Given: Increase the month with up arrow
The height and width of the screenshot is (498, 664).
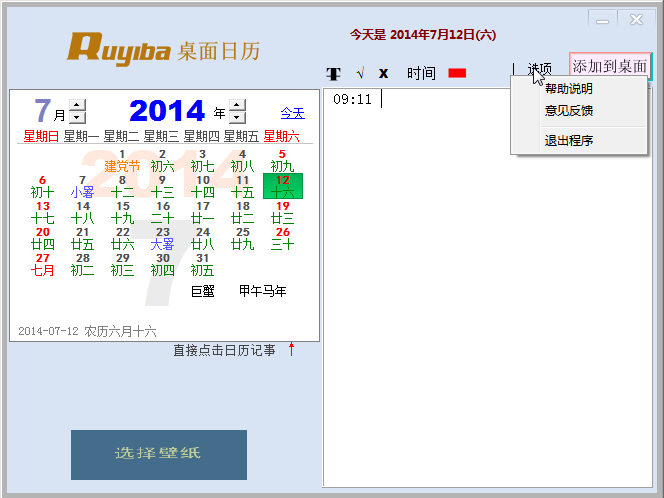Looking at the screenshot, I should tap(77, 105).
